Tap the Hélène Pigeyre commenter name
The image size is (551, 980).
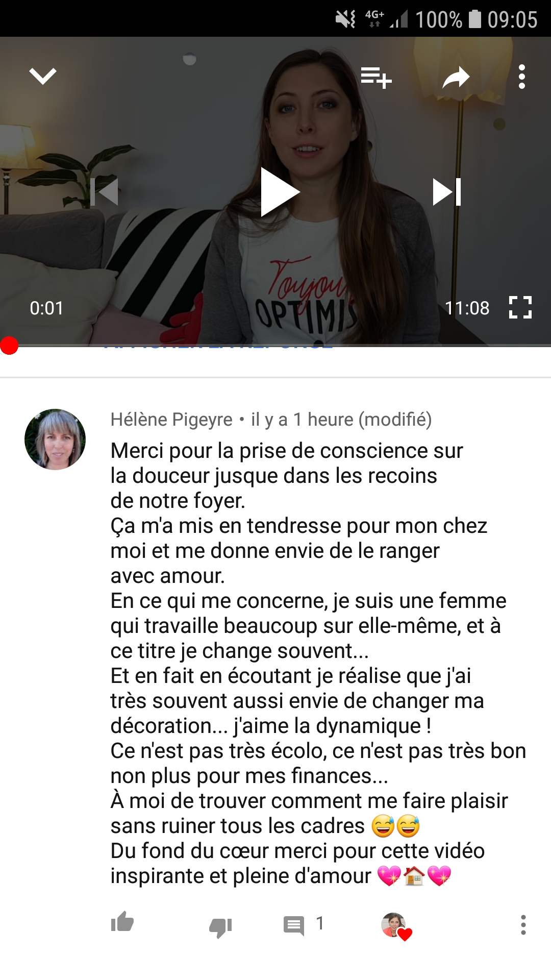(171, 420)
